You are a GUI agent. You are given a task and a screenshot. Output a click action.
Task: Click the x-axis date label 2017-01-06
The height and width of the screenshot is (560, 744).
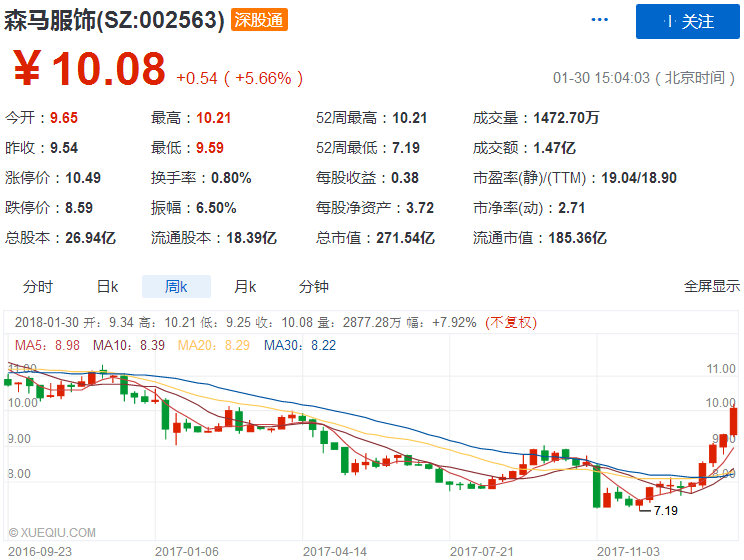point(187,551)
